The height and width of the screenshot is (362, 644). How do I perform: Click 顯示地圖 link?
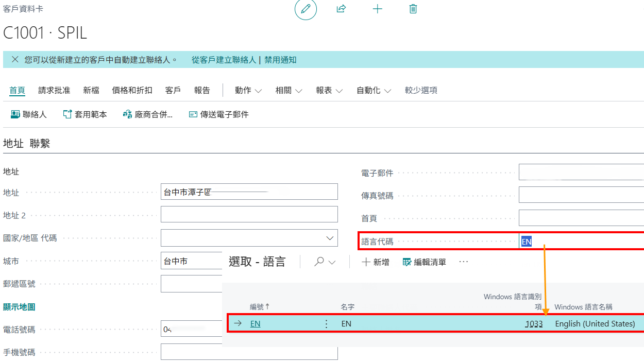tap(19, 306)
